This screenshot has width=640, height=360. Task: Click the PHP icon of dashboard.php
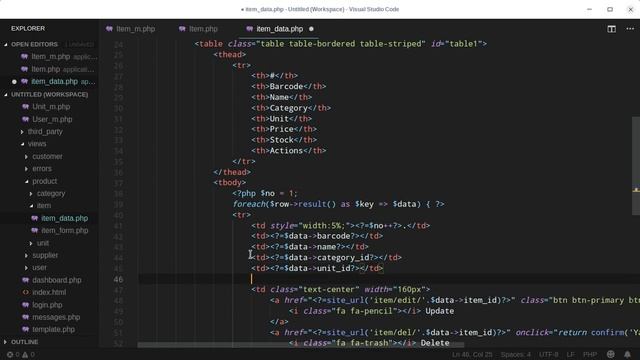pos(25,280)
